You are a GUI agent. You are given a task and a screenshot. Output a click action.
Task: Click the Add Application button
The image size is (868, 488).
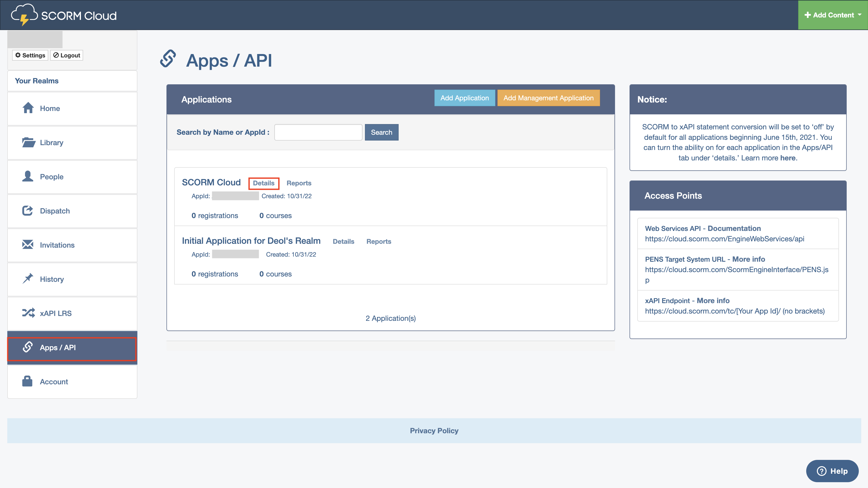(465, 98)
